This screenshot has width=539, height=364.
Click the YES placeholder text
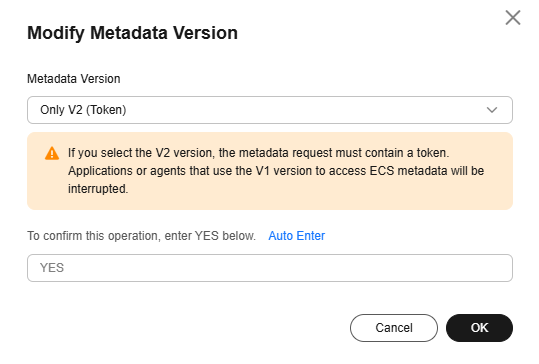click(52, 268)
